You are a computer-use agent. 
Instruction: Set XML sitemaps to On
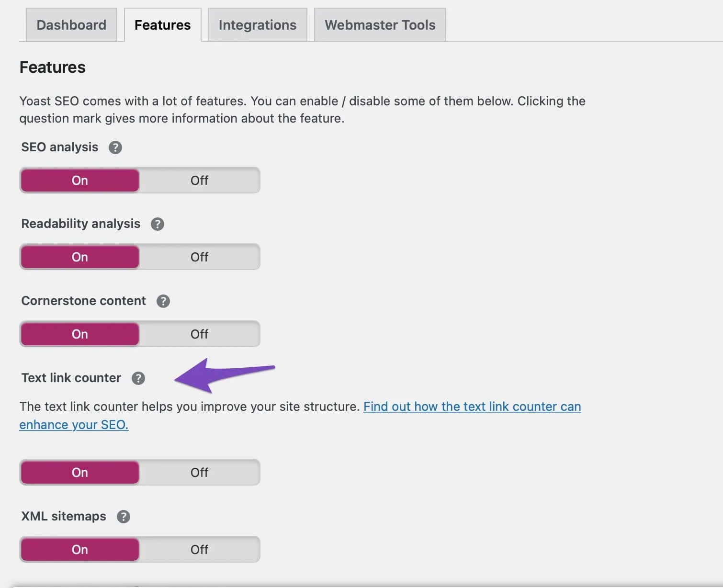coord(80,550)
